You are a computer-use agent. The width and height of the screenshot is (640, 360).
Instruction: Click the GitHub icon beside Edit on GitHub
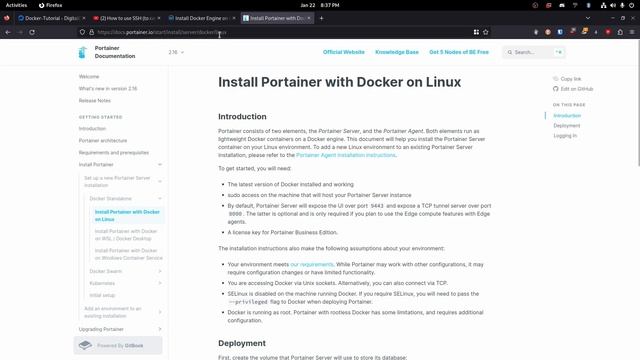pyautogui.click(x=556, y=89)
